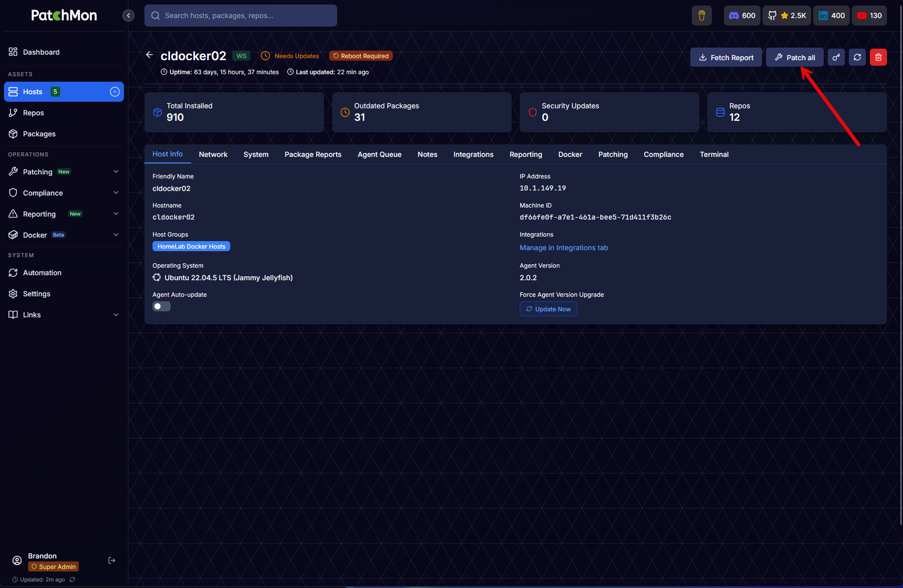Open the Terminal tab
Screen dimensions: 903x588
(x=714, y=154)
